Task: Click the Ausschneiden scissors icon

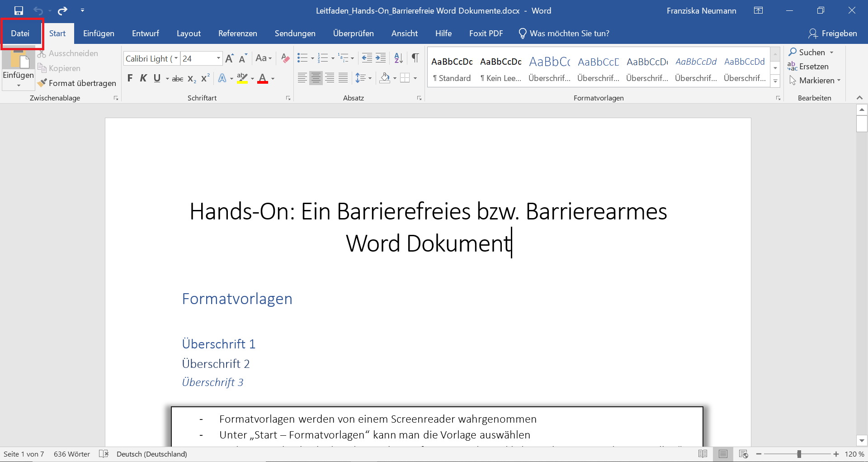Action: pyautogui.click(x=42, y=53)
